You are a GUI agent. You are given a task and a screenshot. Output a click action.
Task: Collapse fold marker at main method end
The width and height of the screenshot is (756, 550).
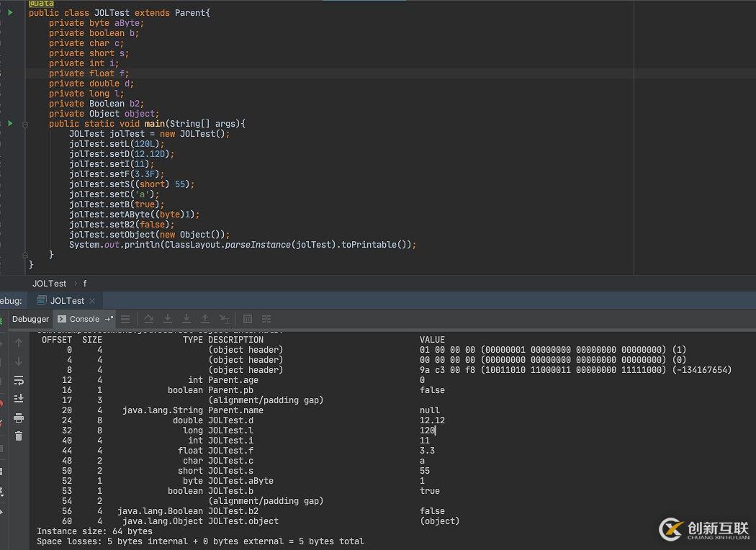tap(25, 255)
